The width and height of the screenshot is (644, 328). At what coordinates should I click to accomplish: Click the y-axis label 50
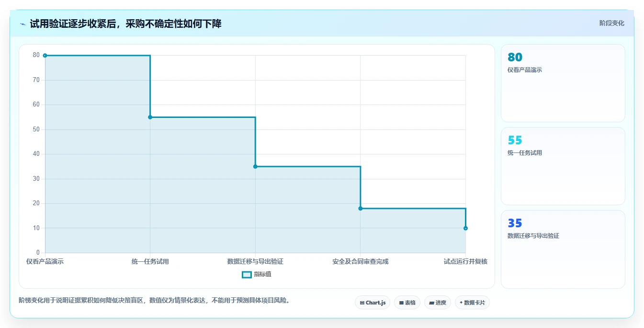[36, 129]
